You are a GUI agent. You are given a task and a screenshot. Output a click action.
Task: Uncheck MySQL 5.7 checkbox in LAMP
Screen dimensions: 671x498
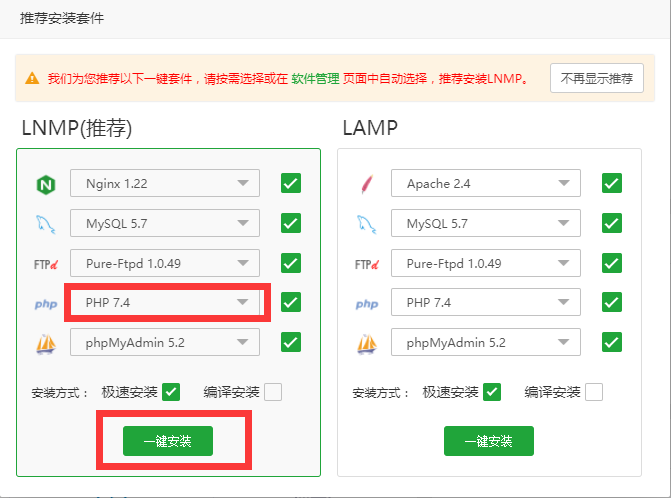coord(612,223)
